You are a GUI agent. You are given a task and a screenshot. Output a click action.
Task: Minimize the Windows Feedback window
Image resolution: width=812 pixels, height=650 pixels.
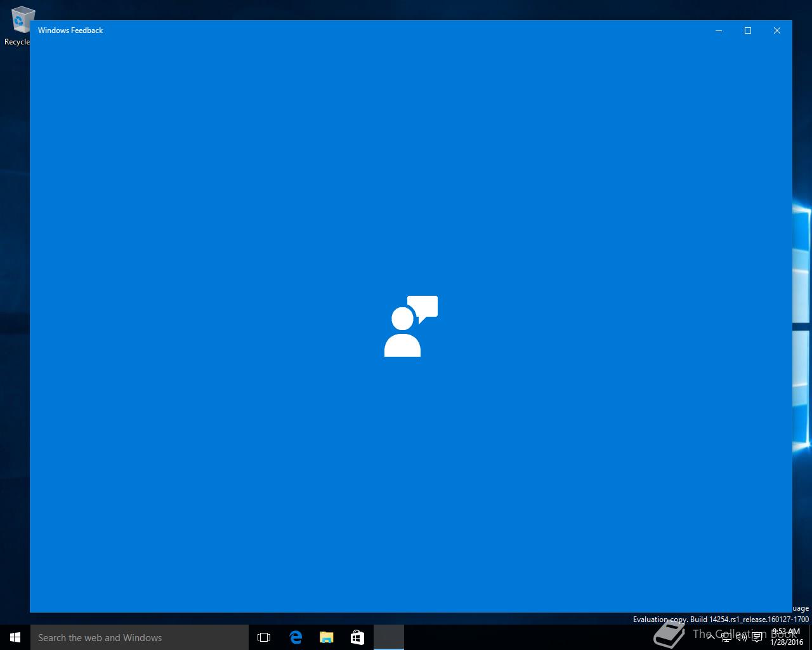click(719, 30)
